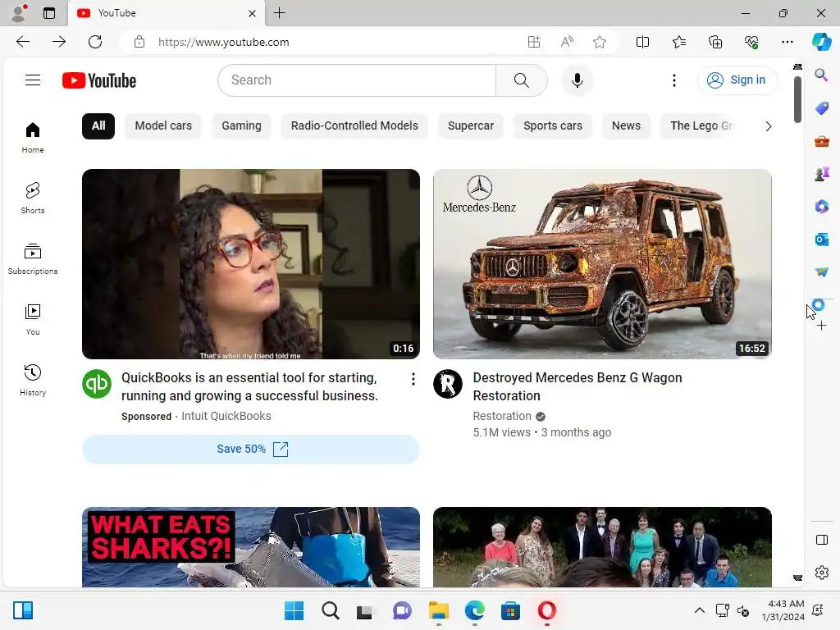840x630 pixels.
Task: Open the You section in sidebar
Action: click(x=33, y=320)
